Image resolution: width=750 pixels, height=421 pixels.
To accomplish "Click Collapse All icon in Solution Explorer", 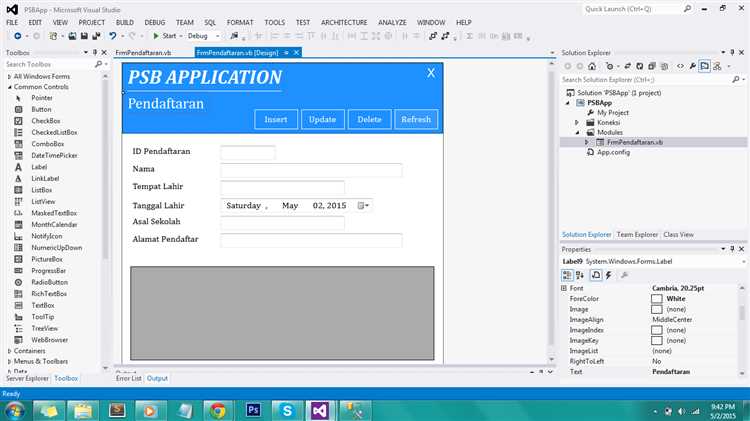I will [x=651, y=66].
